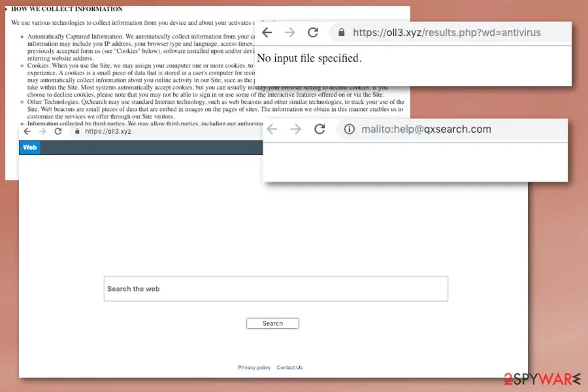Reload the malito:help@qxsearch.com page
The width and height of the screenshot is (588, 392).
[x=319, y=129]
